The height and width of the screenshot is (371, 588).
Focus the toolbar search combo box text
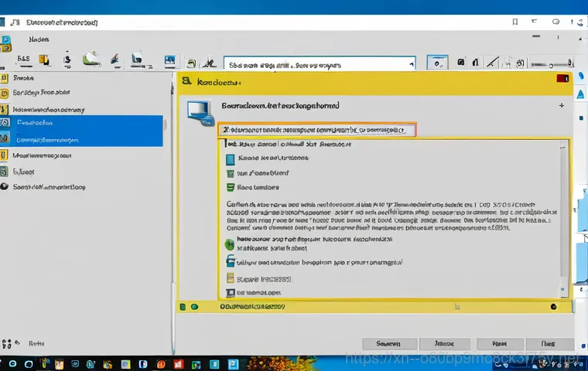[x=285, y=65]
